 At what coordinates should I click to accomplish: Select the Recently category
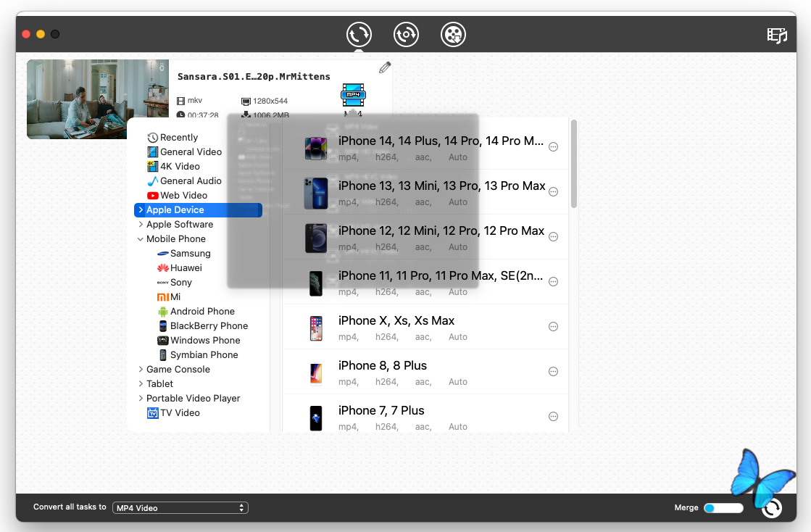(172, 138)
